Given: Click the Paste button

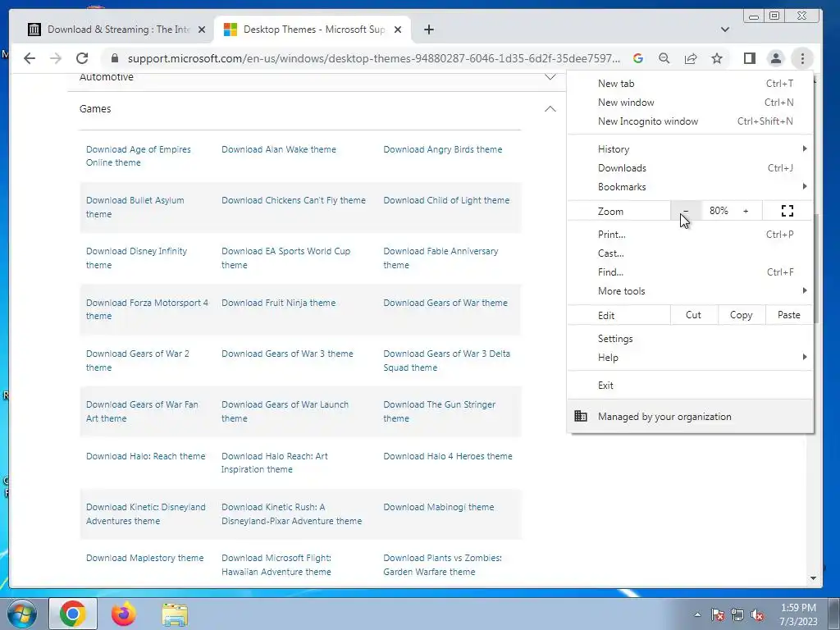Looking at the screenshot, I should click(788, 315).
